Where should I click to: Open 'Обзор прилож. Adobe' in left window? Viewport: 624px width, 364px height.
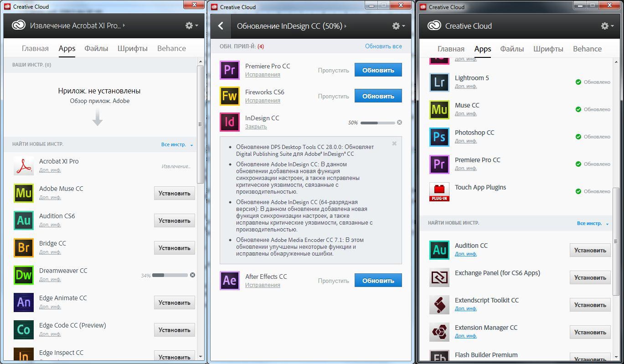[100, 101]
